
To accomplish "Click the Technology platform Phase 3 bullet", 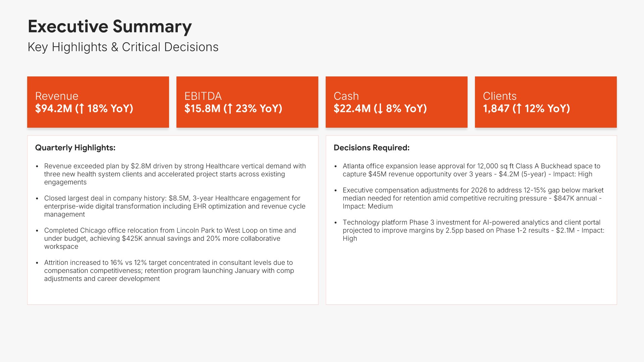I will [473, 230].
